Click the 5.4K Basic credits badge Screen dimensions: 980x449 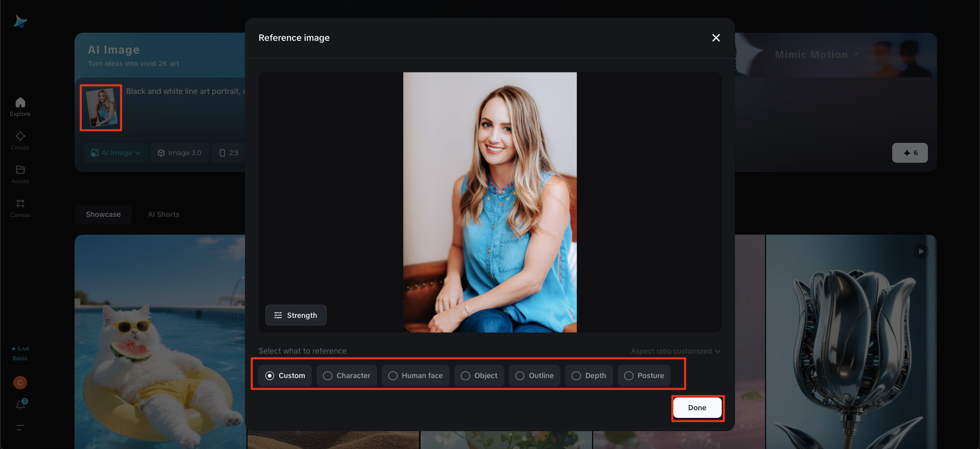20,353
